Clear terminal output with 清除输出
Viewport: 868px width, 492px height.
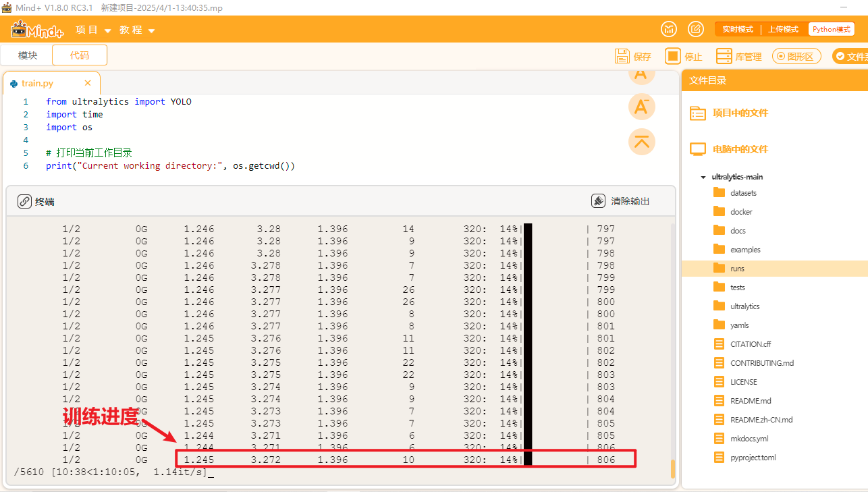click(x=621, y=201)
